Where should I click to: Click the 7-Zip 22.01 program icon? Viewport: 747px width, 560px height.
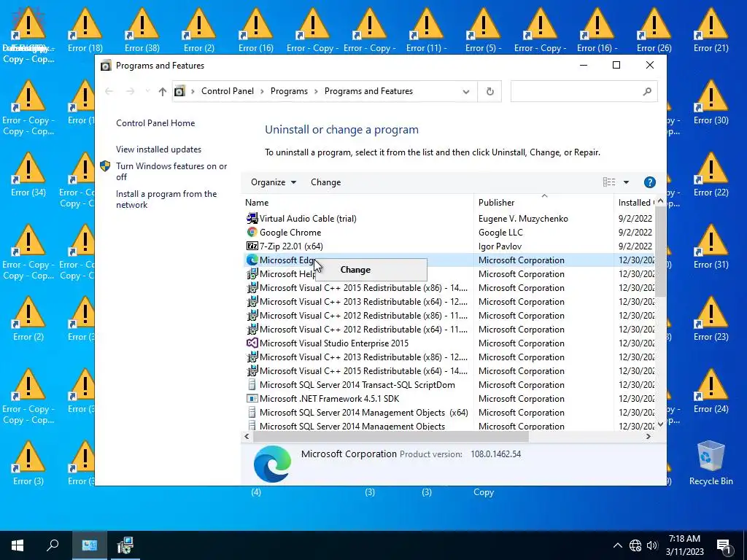point(252,246)
